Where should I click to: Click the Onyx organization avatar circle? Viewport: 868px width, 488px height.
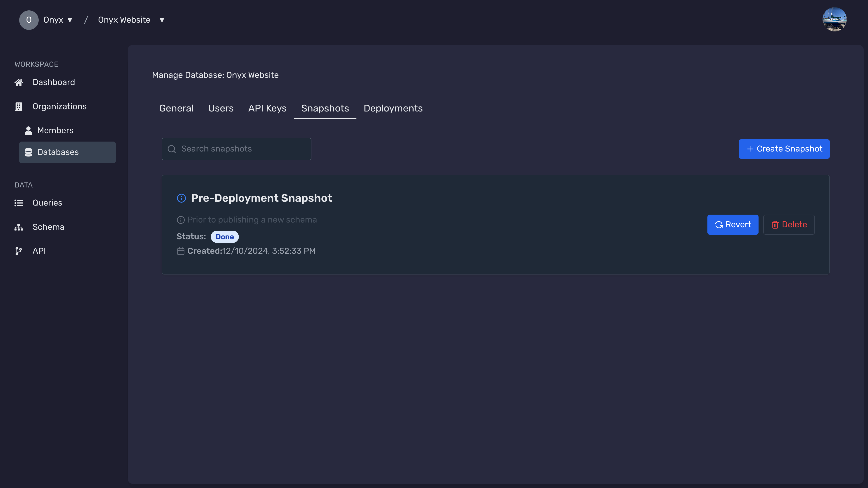coord(29,20)
